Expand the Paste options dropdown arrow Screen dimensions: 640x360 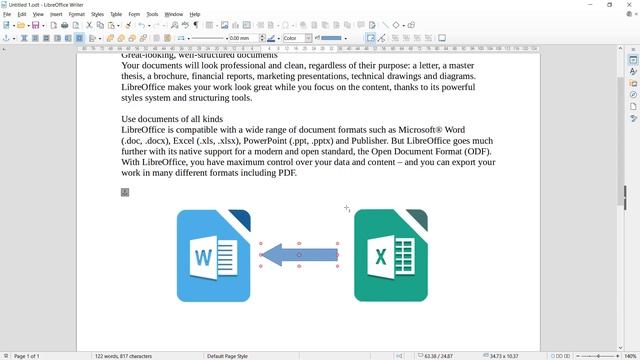click(x=118, y=26)
